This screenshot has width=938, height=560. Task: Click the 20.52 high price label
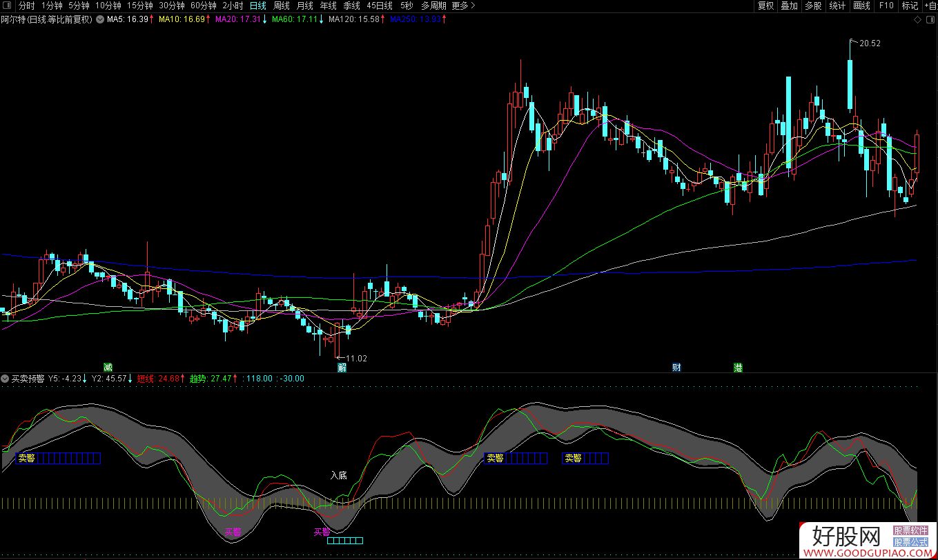tap(870, 43)
